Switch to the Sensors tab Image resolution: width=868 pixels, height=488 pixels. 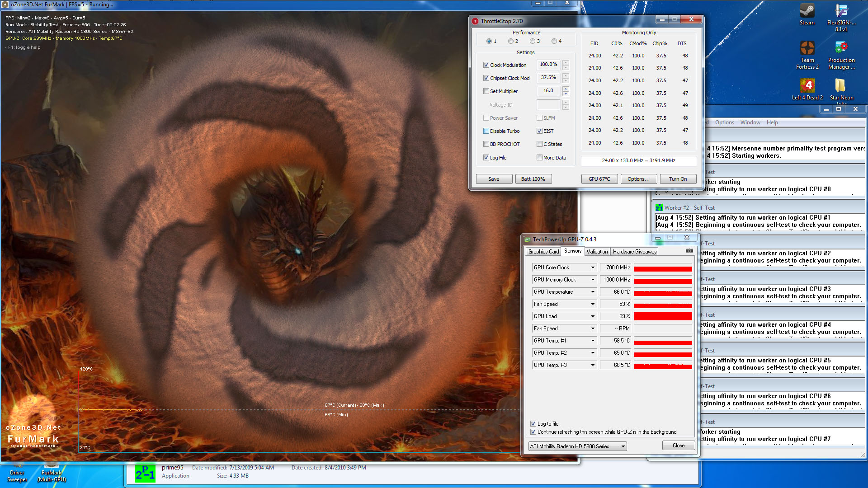(x=573, y=251)
